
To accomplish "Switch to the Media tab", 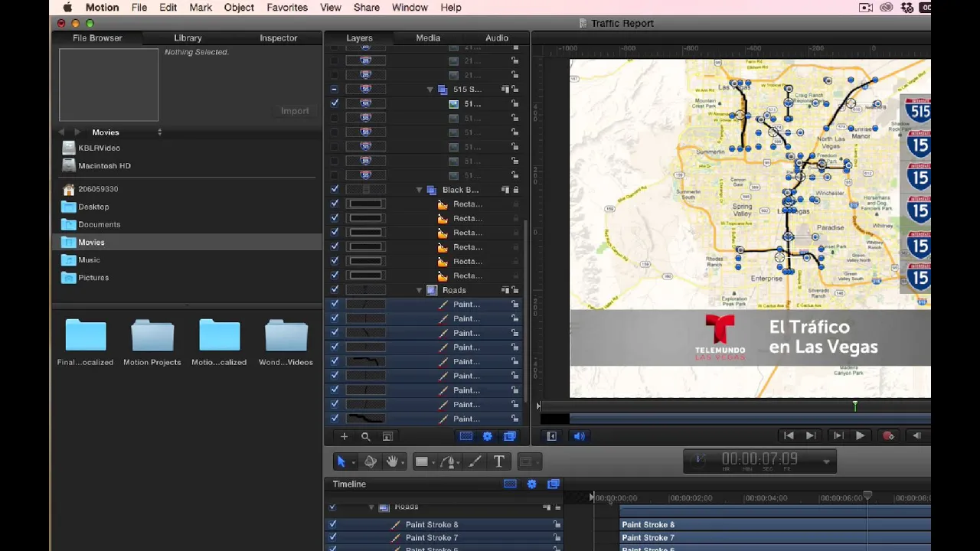I will [x=428, y=37].
